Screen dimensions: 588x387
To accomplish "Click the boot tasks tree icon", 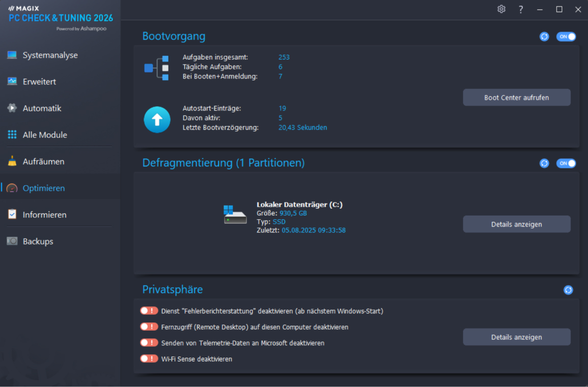I will [x=156, y=68].
